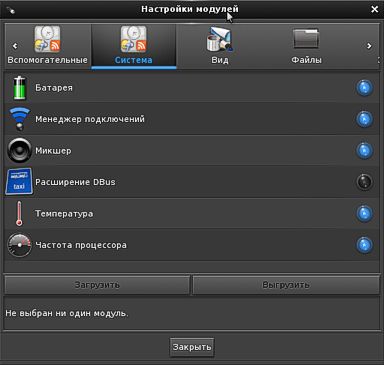Select the Расширение DBus module name

pos(75,182)
